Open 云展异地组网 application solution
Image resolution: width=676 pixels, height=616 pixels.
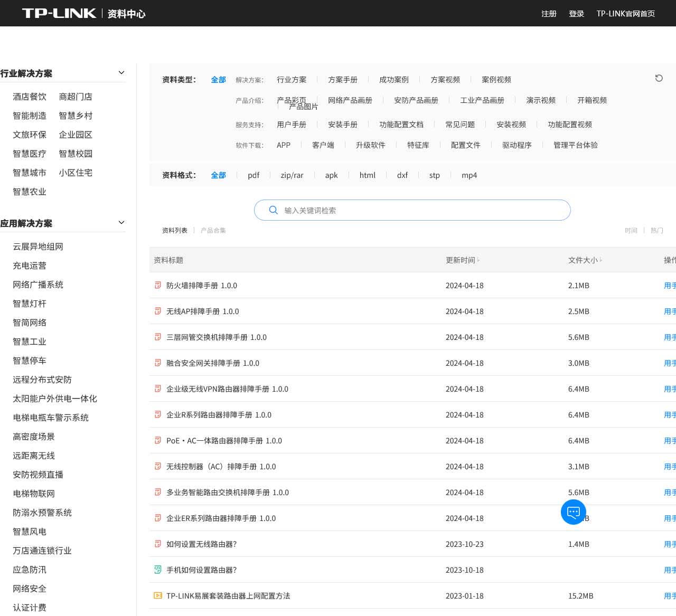(x=38, y=247)
